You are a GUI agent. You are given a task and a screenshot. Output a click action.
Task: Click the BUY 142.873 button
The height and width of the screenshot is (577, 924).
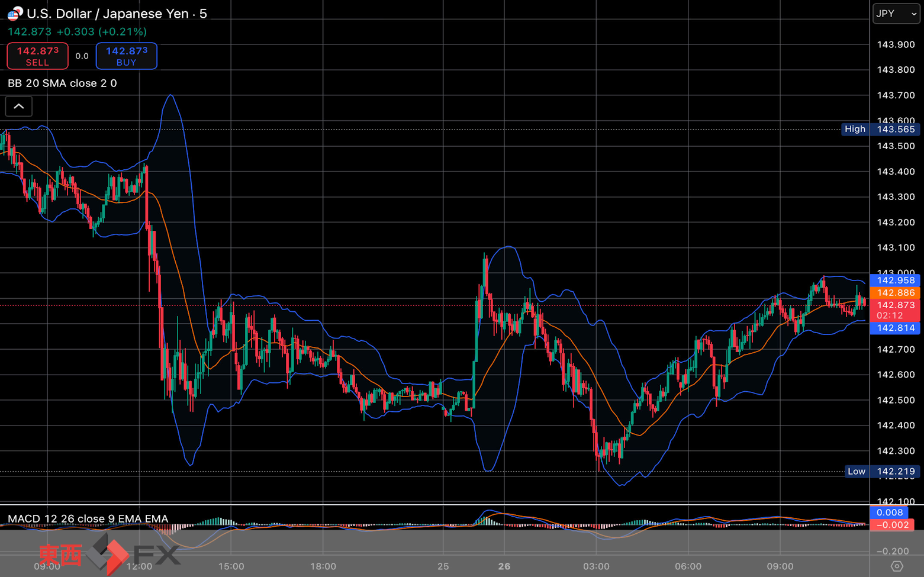coord(127,56)
